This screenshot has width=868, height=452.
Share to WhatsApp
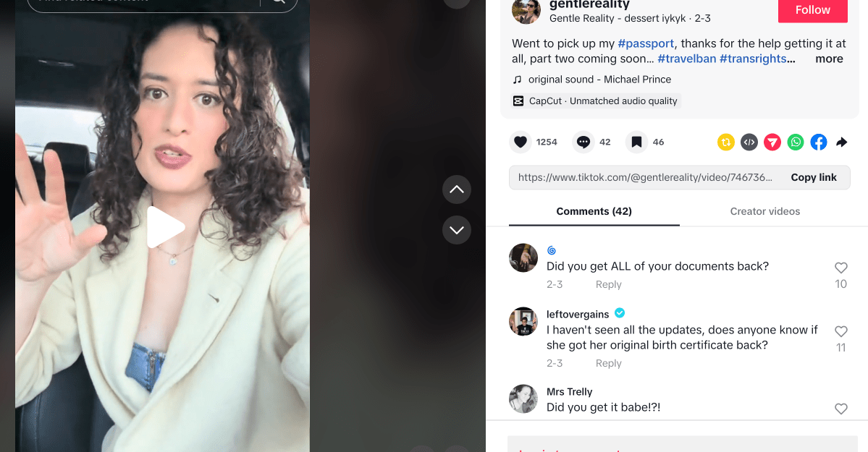pyautogui.click(x=796, y=142)
